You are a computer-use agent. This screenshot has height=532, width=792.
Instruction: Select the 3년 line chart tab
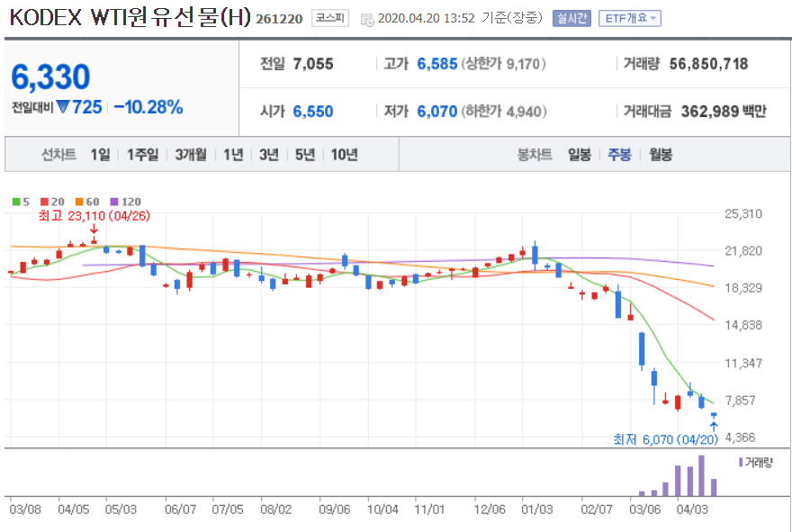click(269, 154)
